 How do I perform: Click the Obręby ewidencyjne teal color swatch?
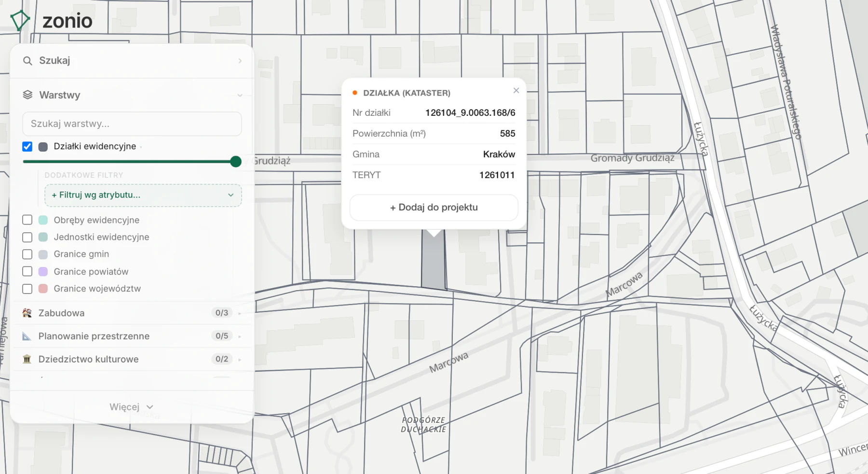tap(43, 220)
